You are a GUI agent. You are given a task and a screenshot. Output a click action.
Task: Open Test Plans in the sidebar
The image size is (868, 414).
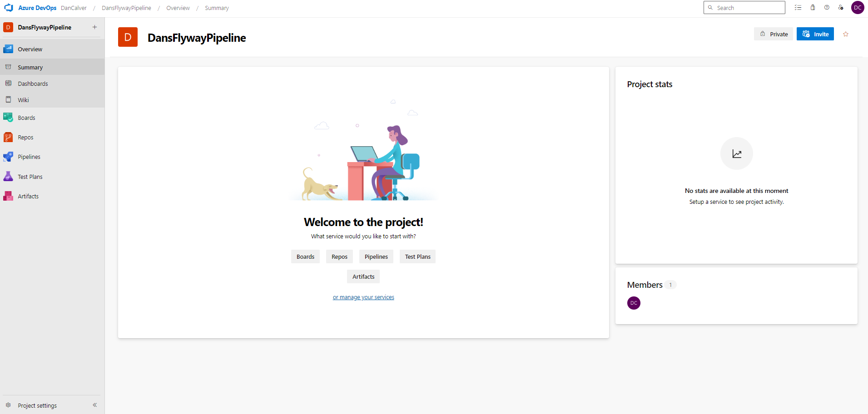(52, 177)
